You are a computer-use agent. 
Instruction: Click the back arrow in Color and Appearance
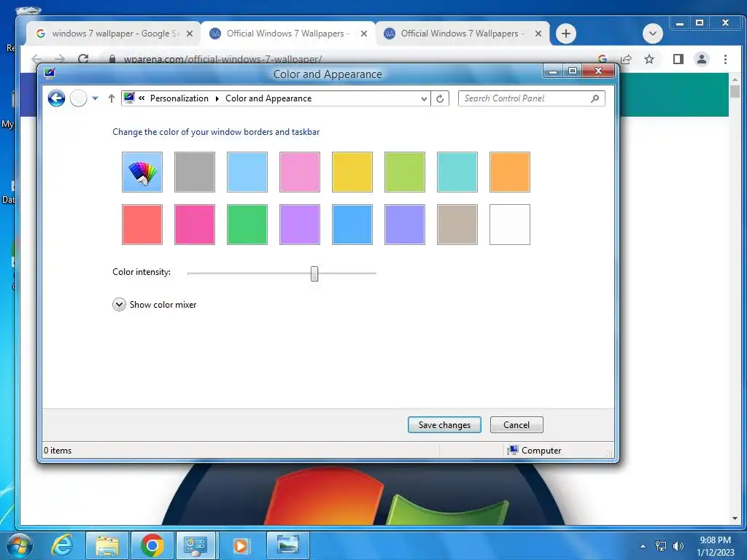[56, 98]
